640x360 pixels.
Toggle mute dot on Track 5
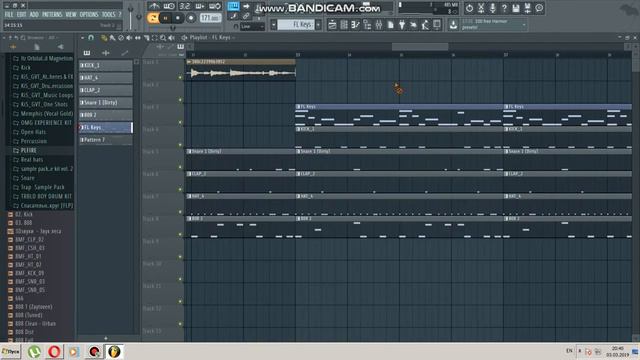point(180,167)
